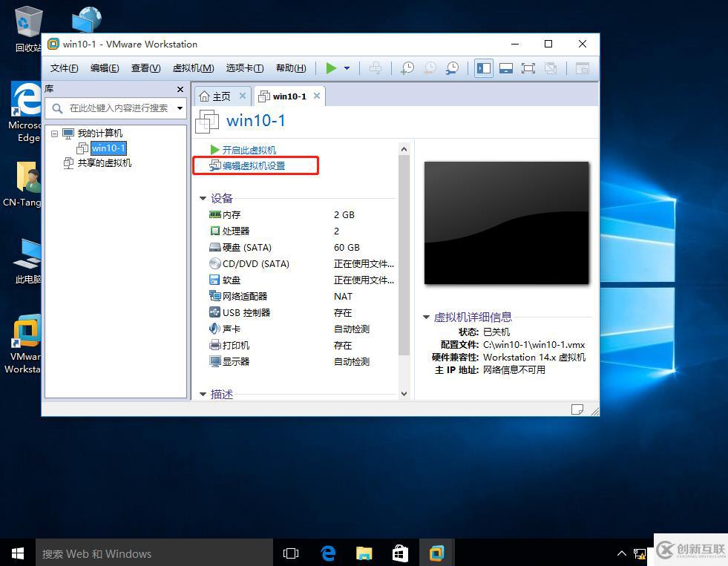Click the virtual machine preview thumbnail

click(x=506, y=223)
